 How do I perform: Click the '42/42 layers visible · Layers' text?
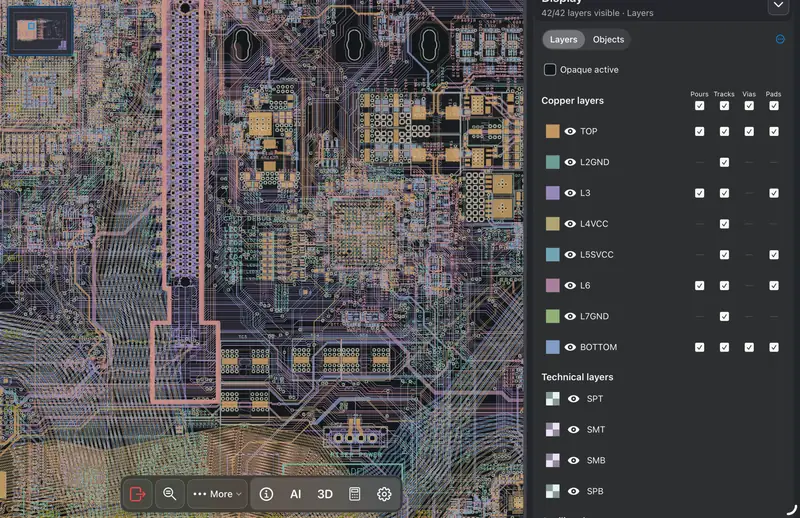coord(597,13)
